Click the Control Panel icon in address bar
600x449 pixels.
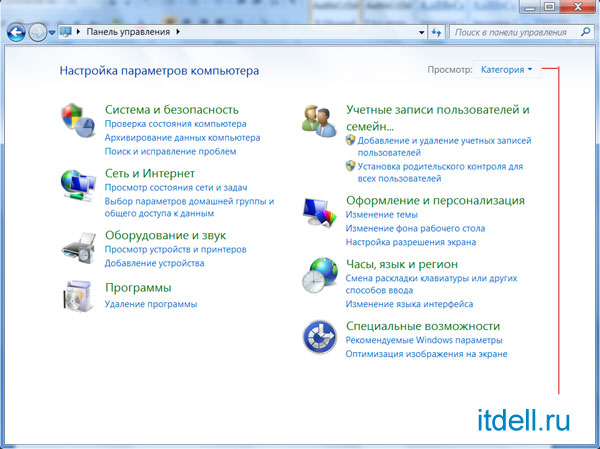65,32
